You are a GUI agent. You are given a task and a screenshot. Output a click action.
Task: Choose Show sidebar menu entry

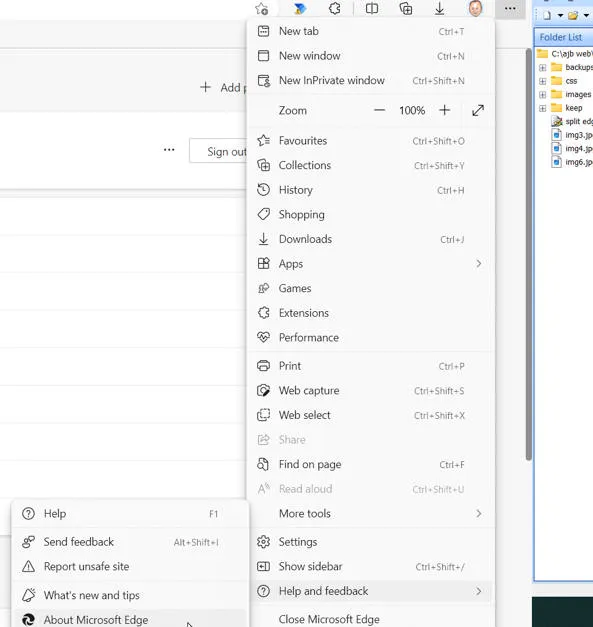click(x=371, y=567)
